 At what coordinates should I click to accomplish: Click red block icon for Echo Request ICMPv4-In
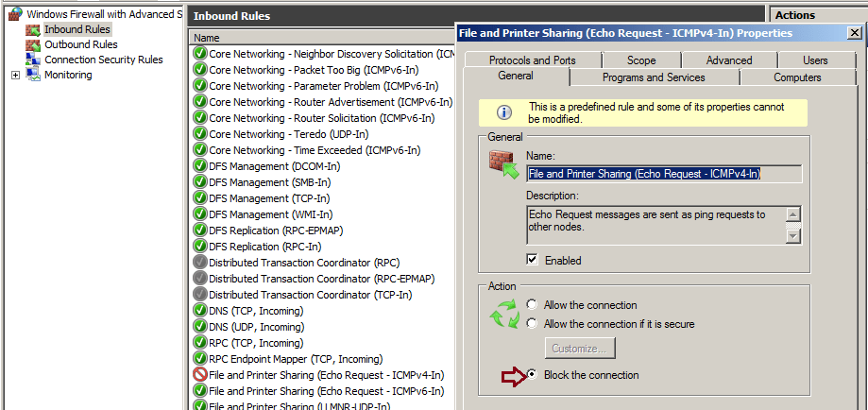coord(200,375)
